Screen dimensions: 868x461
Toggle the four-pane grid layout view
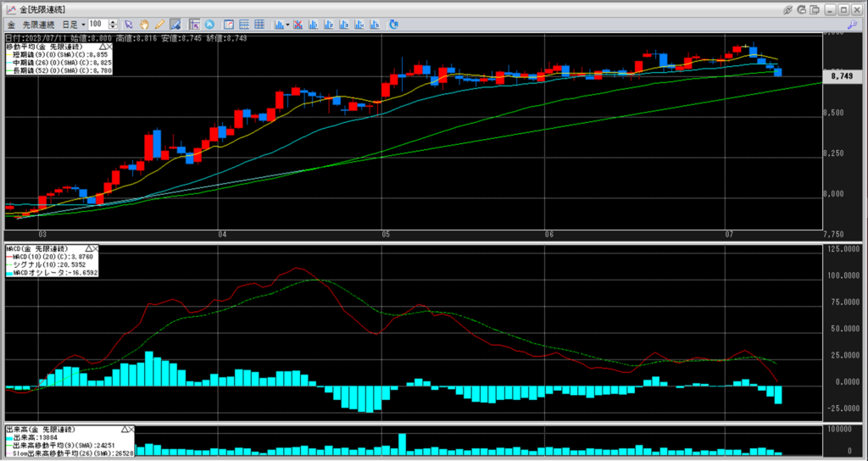click(x=259, y=25)
